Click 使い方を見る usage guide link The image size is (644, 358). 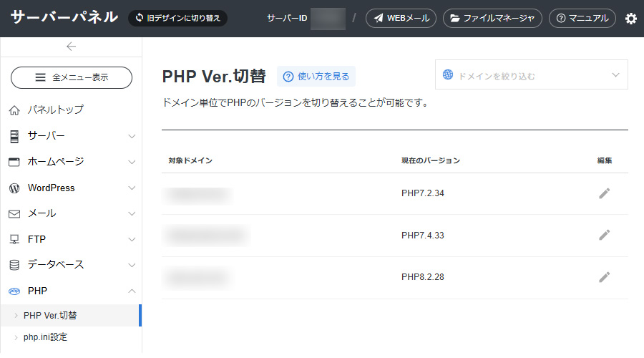point(316,76)
